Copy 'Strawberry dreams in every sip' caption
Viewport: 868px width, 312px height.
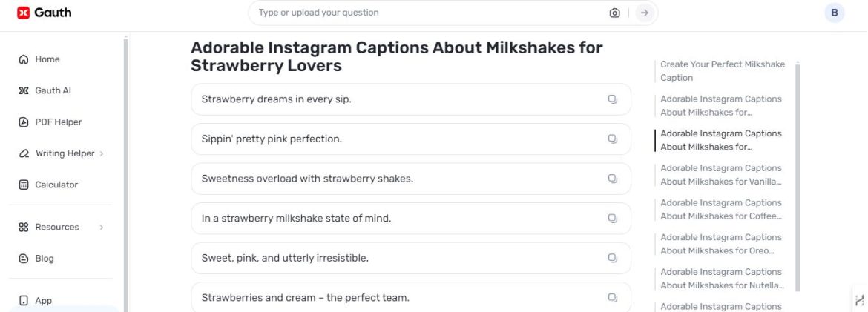[x=612, y=99]
